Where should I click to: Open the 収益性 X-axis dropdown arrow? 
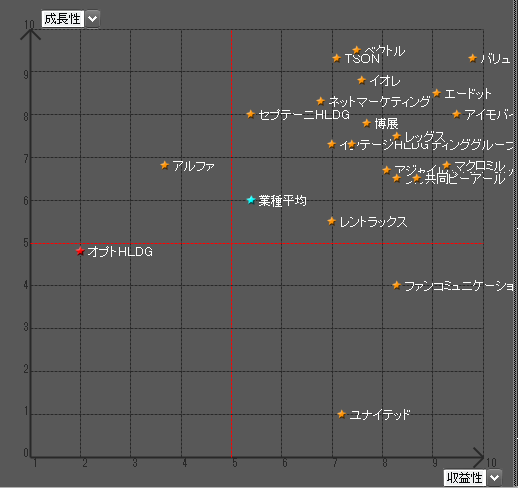tap(495, 478)
